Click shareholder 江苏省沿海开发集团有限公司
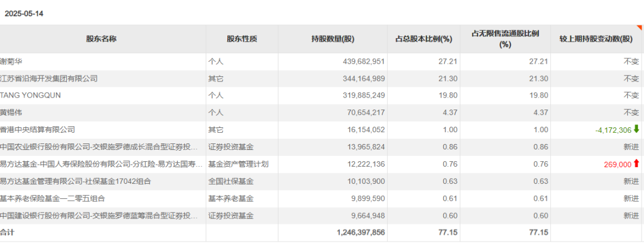The height and width of the screenshot is (244, 644). [49, 79]
